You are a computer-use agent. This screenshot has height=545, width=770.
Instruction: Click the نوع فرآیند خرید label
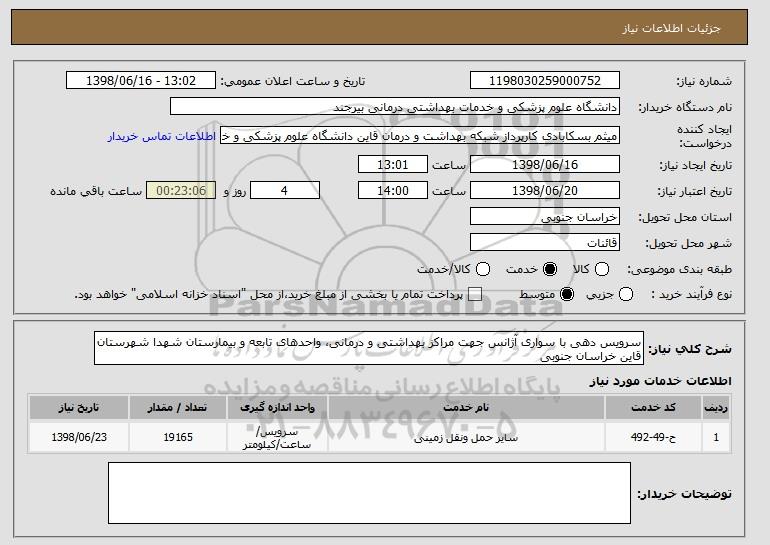691,295
